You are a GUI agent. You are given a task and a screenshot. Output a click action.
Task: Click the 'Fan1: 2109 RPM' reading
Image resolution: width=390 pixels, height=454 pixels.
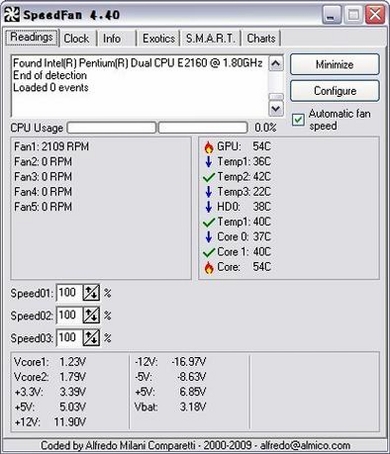51,147
